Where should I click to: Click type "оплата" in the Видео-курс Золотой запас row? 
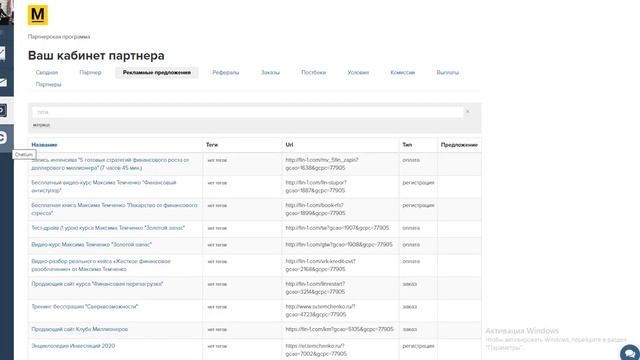click(x=411, y=244)
